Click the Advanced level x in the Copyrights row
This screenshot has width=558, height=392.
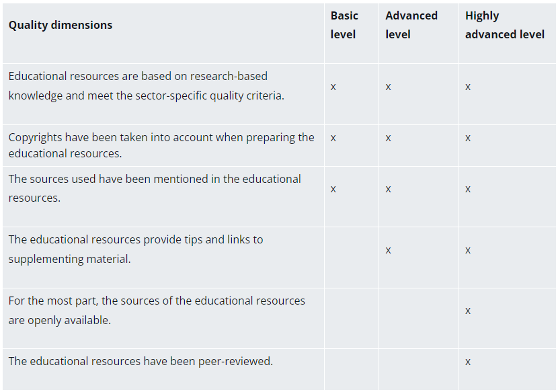click(389, 138)
